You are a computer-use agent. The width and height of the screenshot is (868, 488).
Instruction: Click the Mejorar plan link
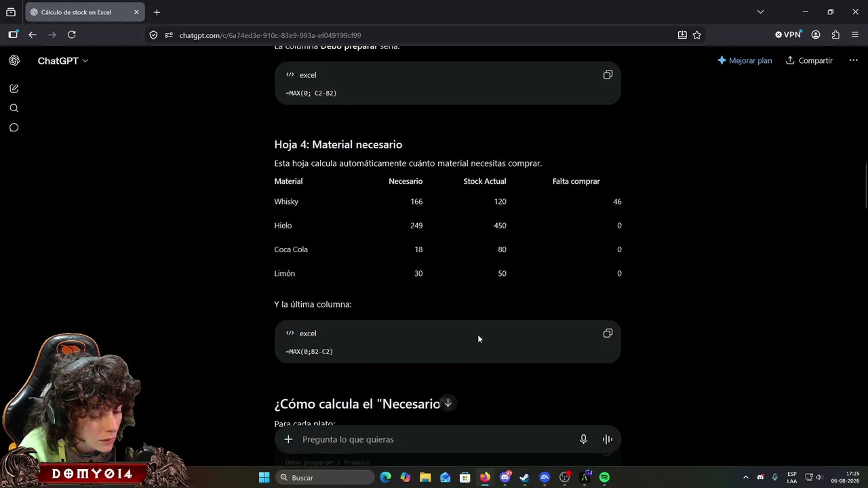(745, 60)
